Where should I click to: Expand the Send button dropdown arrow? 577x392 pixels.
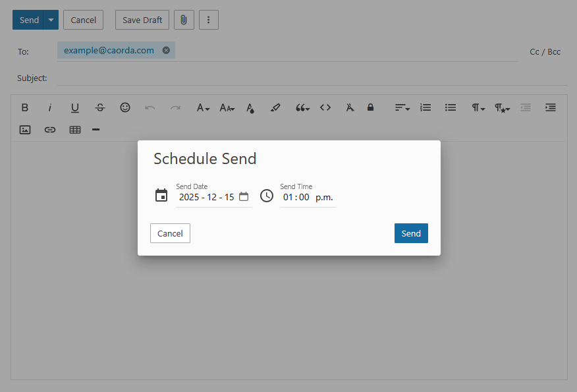(x=51, y=20)
